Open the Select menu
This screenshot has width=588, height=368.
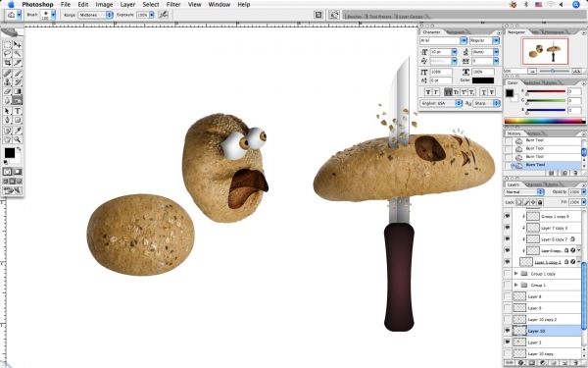coord(151,5)
